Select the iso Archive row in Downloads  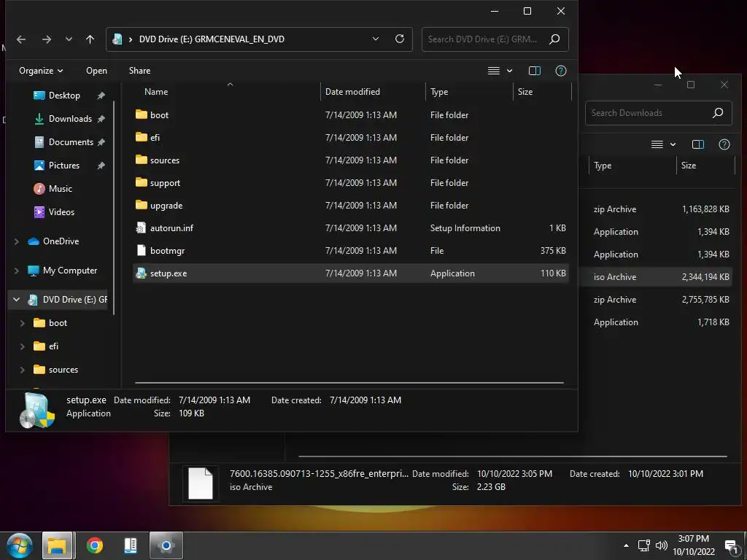(x=657, y=277)
